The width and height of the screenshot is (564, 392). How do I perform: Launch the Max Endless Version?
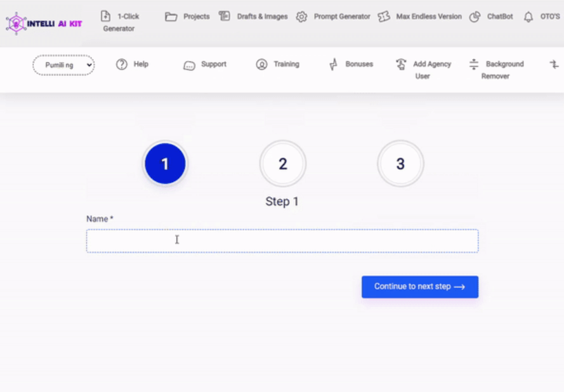(x=383, y=16)
